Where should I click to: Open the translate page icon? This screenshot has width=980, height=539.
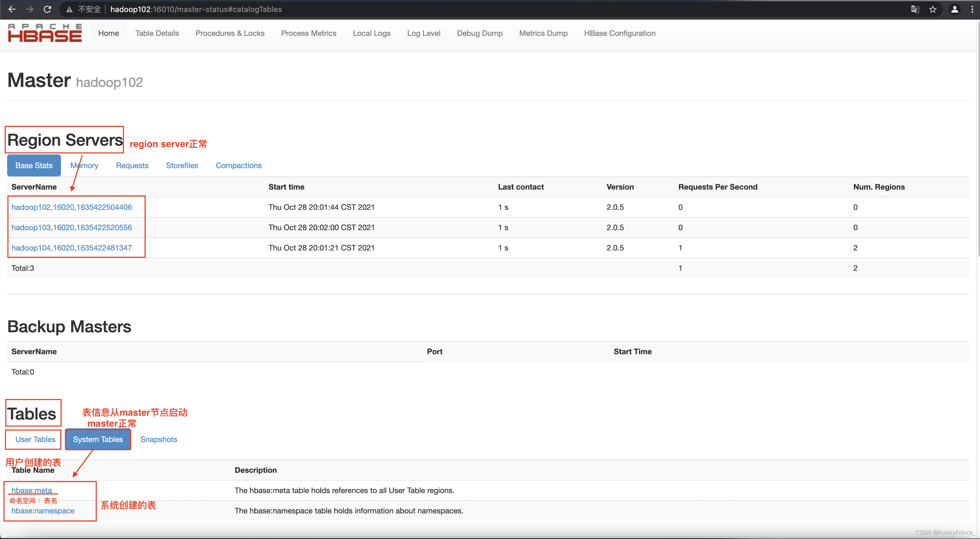coord(915,9)
